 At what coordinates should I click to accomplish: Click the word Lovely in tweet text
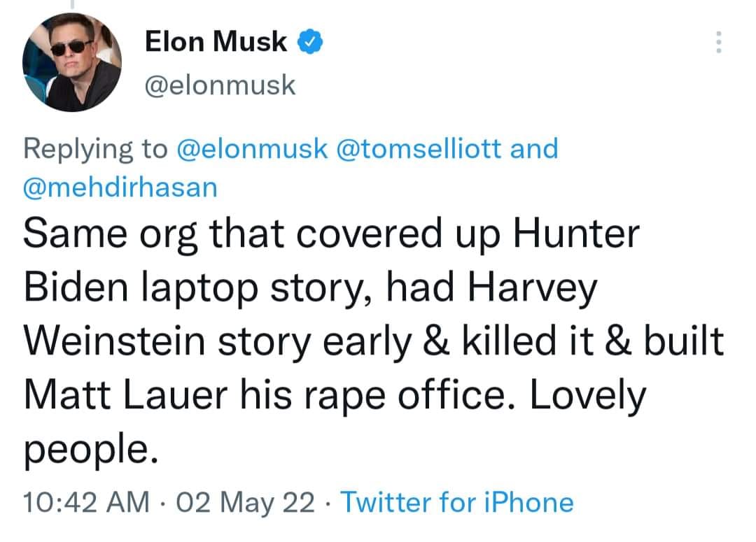pos(586,397)
